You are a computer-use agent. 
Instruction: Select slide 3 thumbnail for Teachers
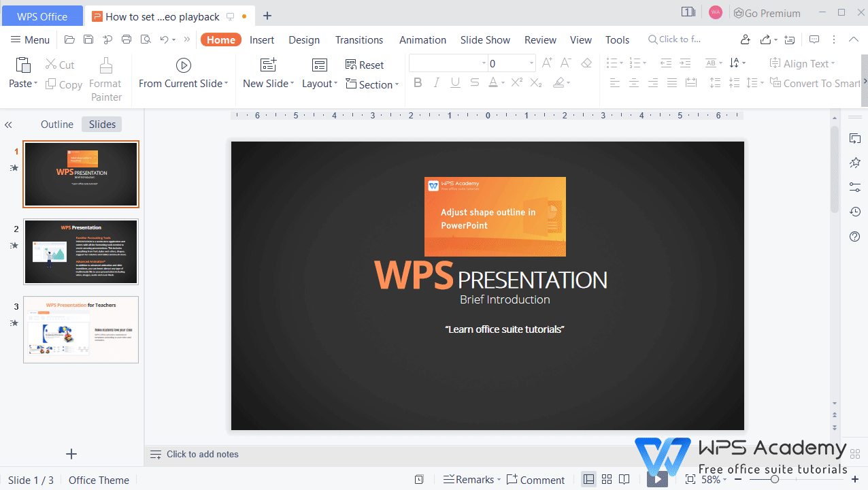pos(81,329)
